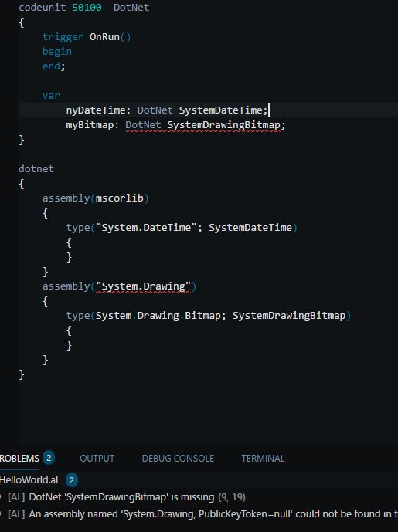Click SystemDrawingBitmap alias in type declaration
The height and width of the screenshot is (532, 398).
(x=289, y=316)
